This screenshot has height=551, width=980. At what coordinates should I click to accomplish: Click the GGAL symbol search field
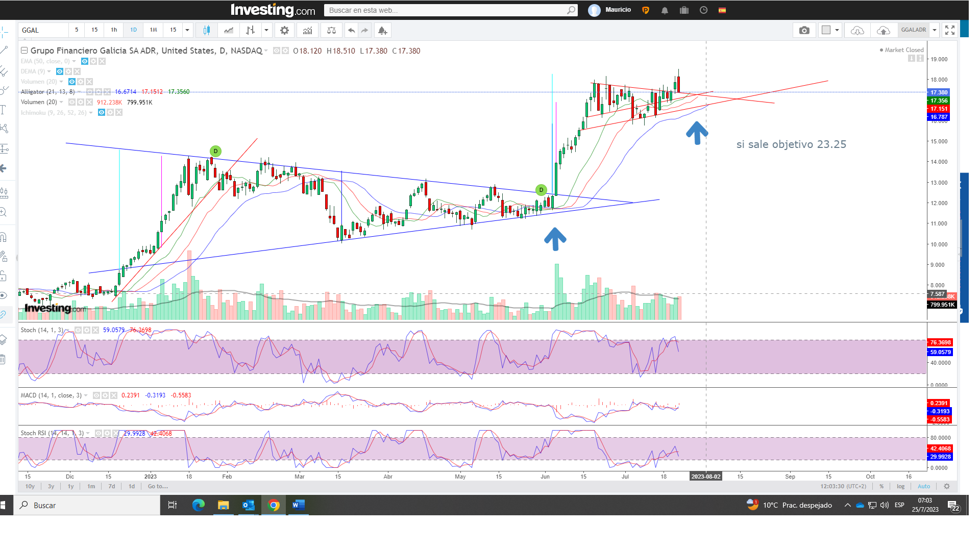click(43, 30)
